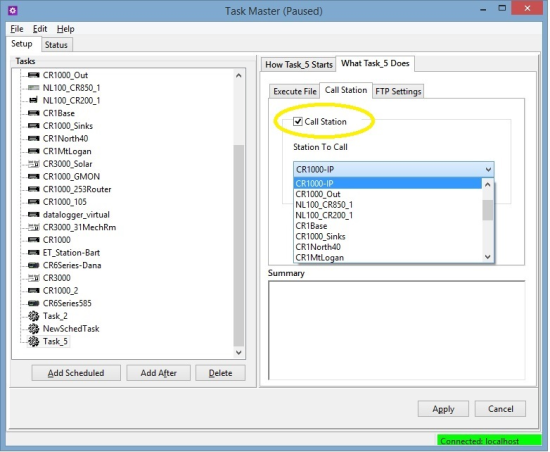Click the Task Master app icon in title bar
The image size is (550, 452).
[13, 11]
